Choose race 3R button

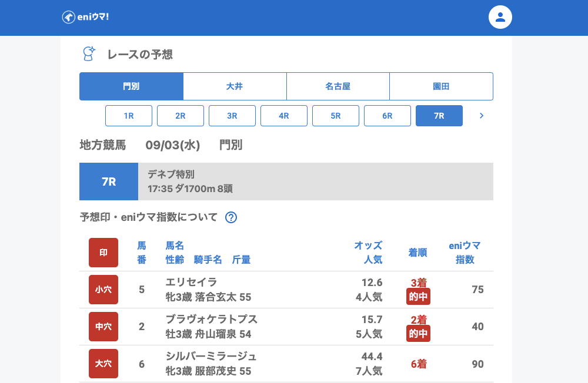coord(232,116)
